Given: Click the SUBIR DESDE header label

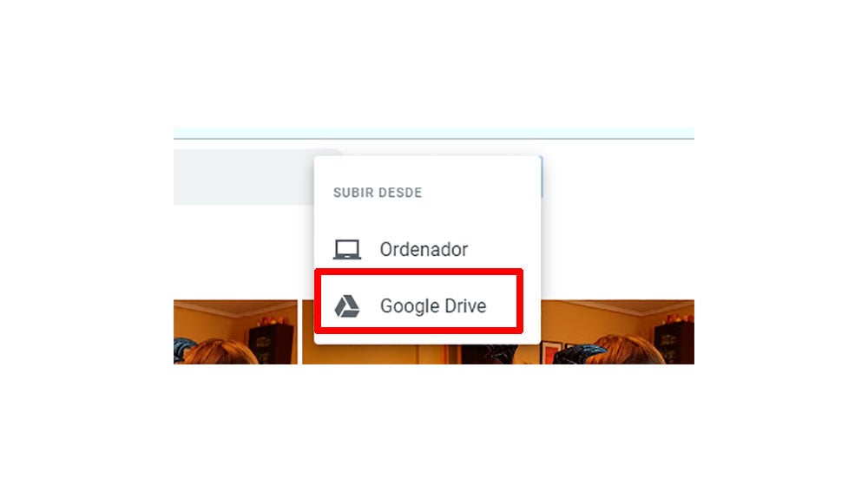Looking at the screenshot, I should [x=378, y=193].
